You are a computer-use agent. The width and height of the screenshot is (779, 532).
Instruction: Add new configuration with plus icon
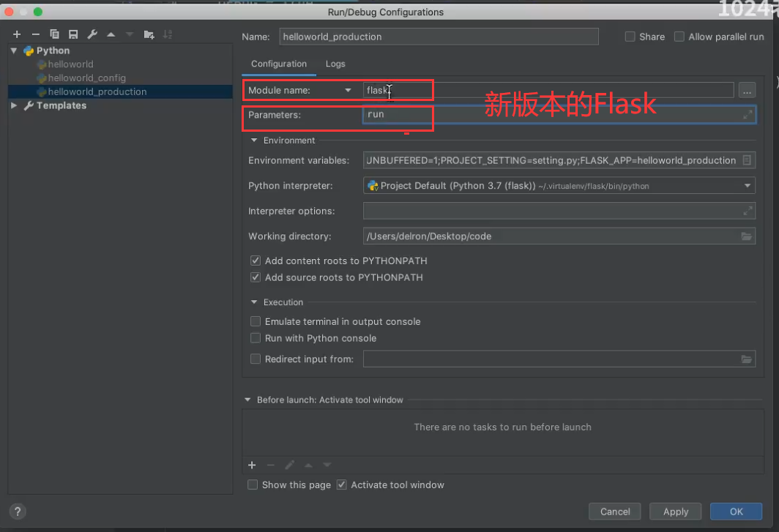pos(17,34)
